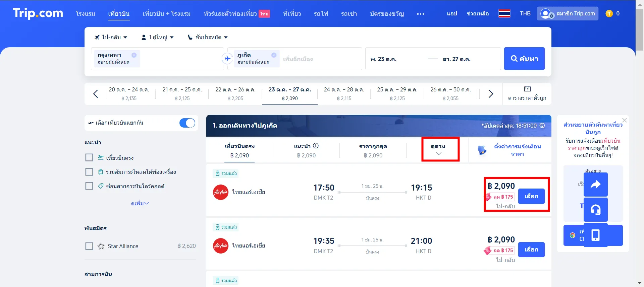
Task: Select the 19:35 AirAsia flight with เลือก
Action: [531, 249]
